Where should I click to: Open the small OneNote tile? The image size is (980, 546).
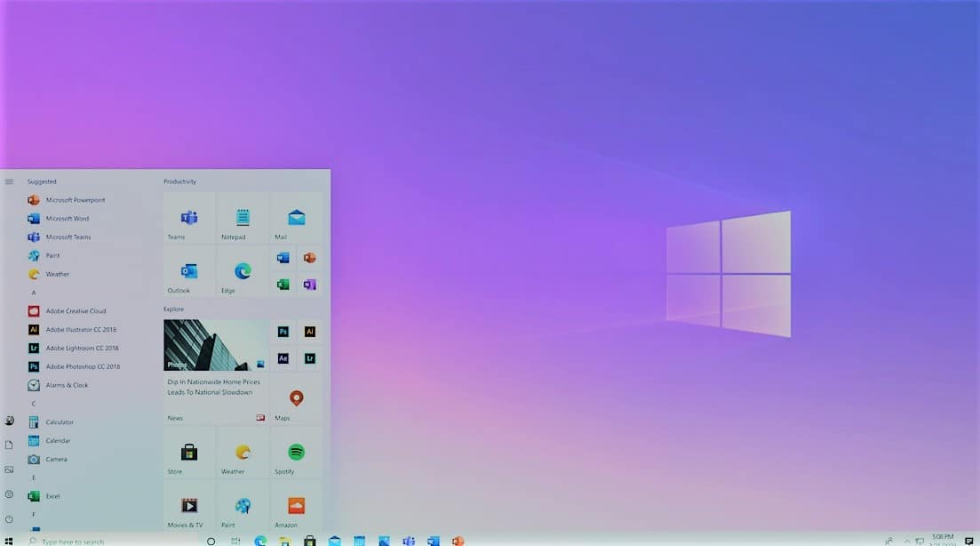310,285
